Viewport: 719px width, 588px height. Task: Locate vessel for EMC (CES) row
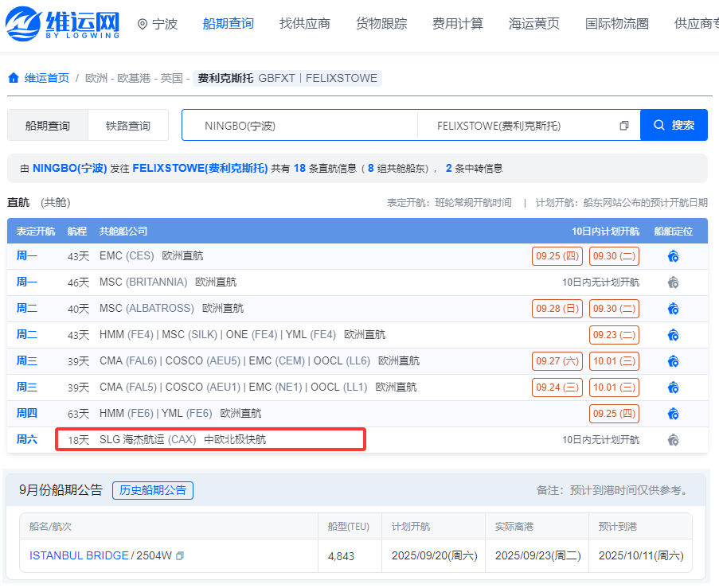(x=673, y=256)
